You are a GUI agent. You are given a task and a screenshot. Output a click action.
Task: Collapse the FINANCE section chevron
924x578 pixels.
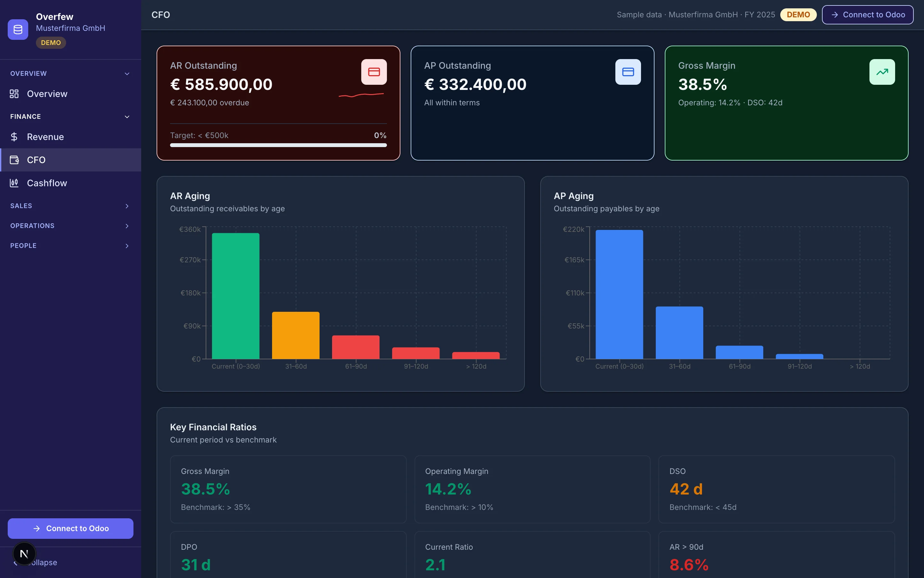(x=127, y=117)
